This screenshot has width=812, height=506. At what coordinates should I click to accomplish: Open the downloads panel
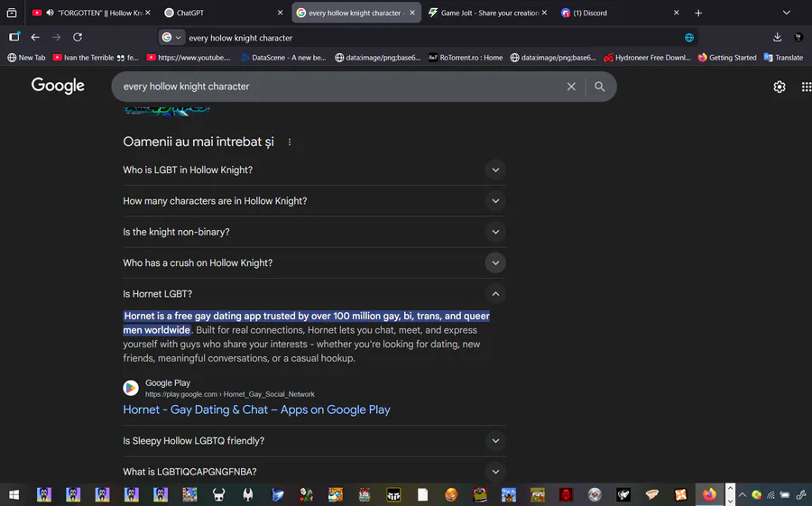777,37
